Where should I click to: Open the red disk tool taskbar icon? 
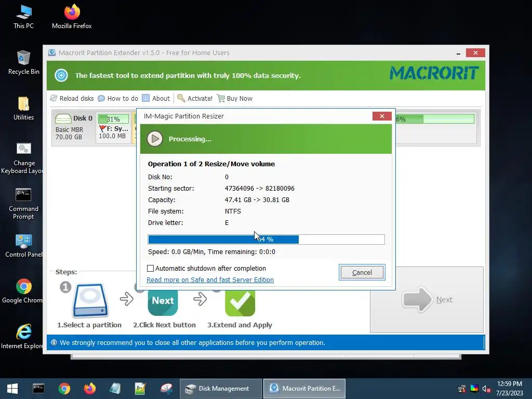(166, 389)
